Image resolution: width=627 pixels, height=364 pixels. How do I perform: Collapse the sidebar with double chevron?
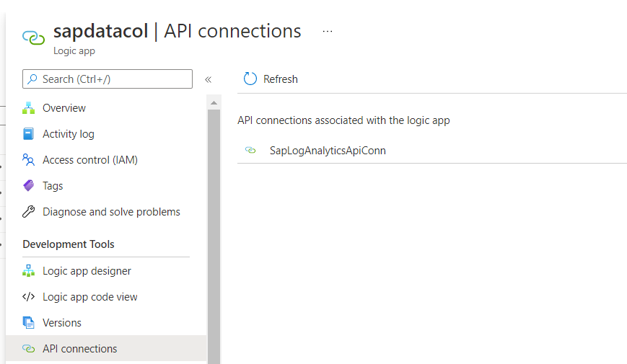pyautogui.click(x=208, y=79)
